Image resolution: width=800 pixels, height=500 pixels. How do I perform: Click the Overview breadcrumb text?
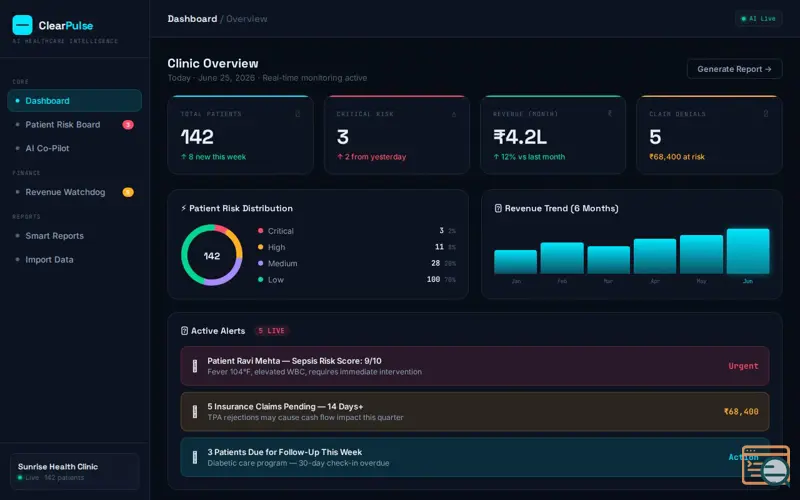pos(246,19)
